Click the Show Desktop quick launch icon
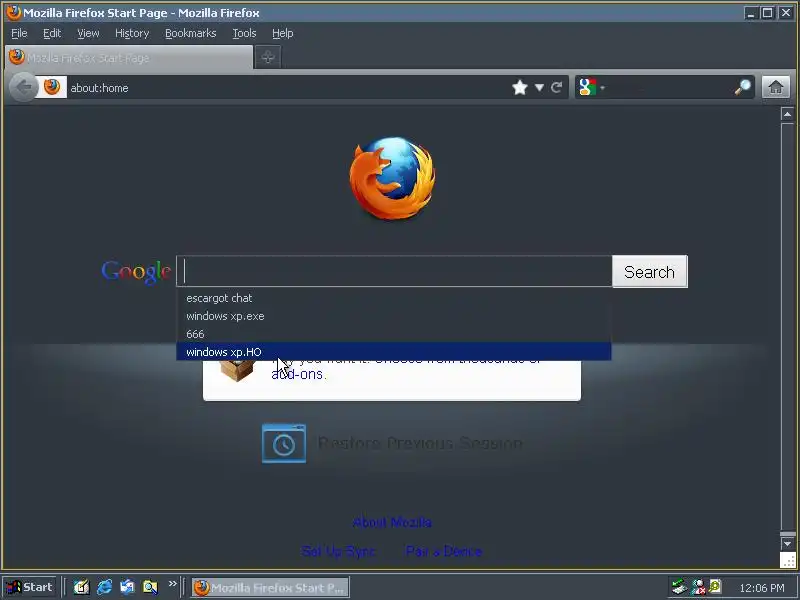 (81, 587)
